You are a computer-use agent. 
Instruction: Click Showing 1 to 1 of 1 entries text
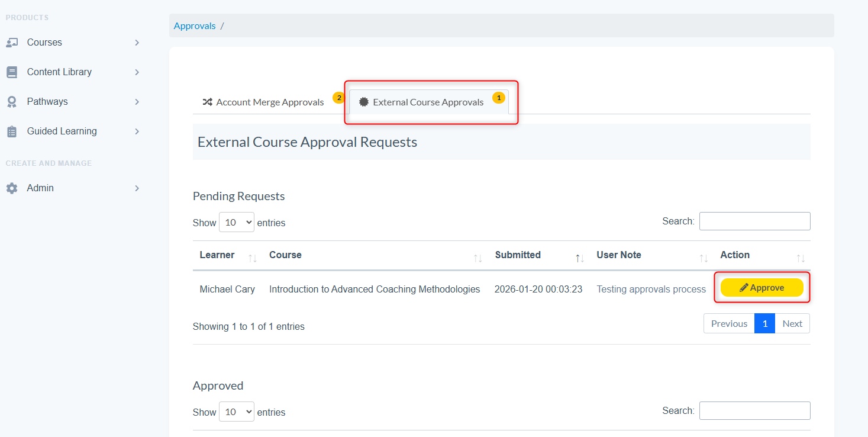tap(249, 327)
